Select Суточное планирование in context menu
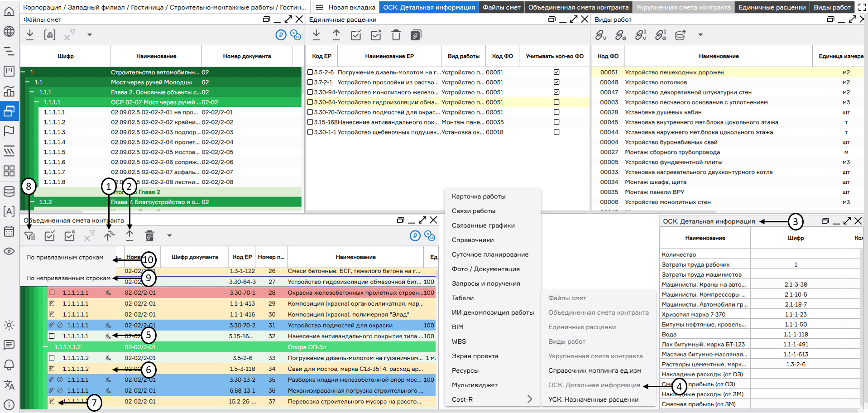 coord(490,255)
